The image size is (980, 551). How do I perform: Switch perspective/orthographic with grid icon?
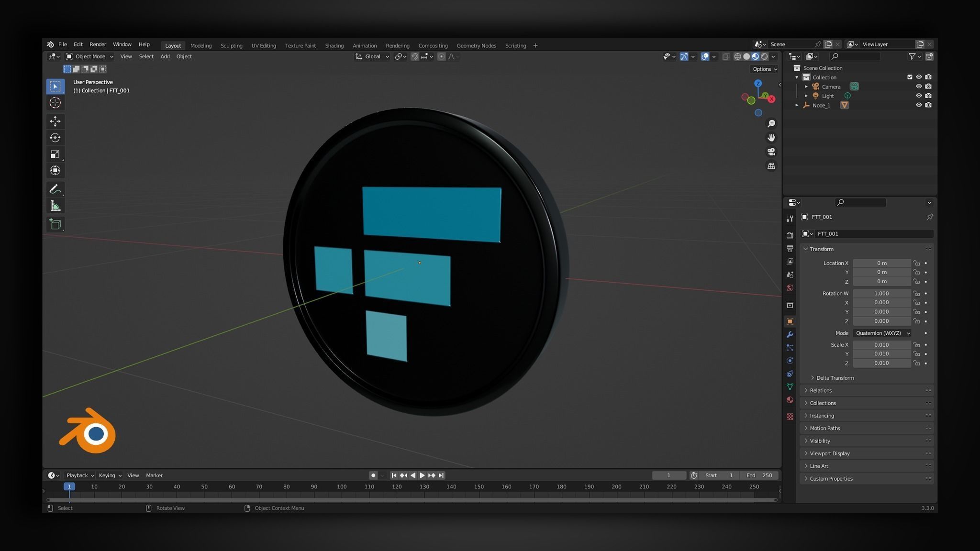[771, 166]
